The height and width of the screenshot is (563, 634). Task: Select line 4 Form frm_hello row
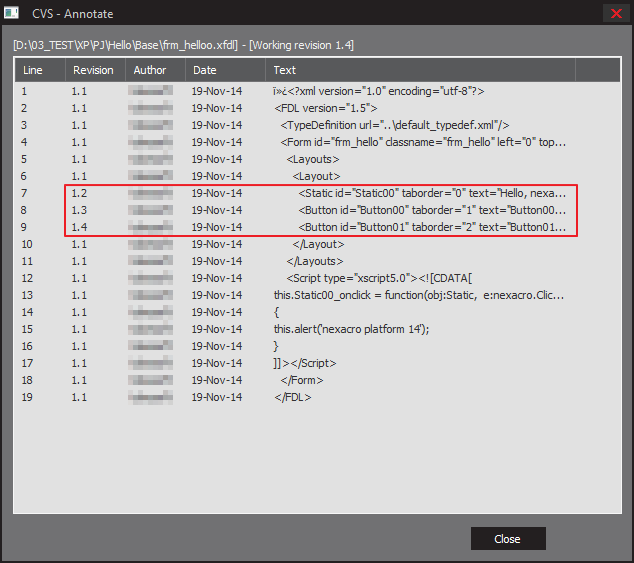coord(424,142)
